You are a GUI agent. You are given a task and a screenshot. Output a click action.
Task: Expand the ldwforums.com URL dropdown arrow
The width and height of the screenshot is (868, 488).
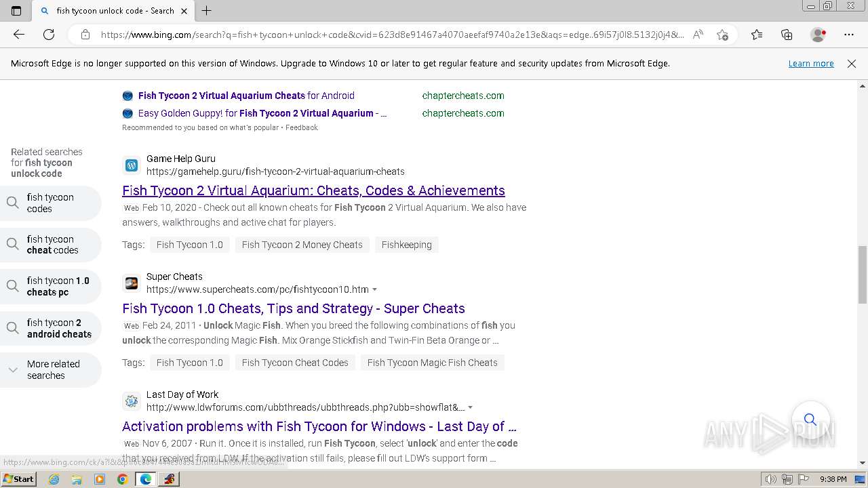coord(471,408)
